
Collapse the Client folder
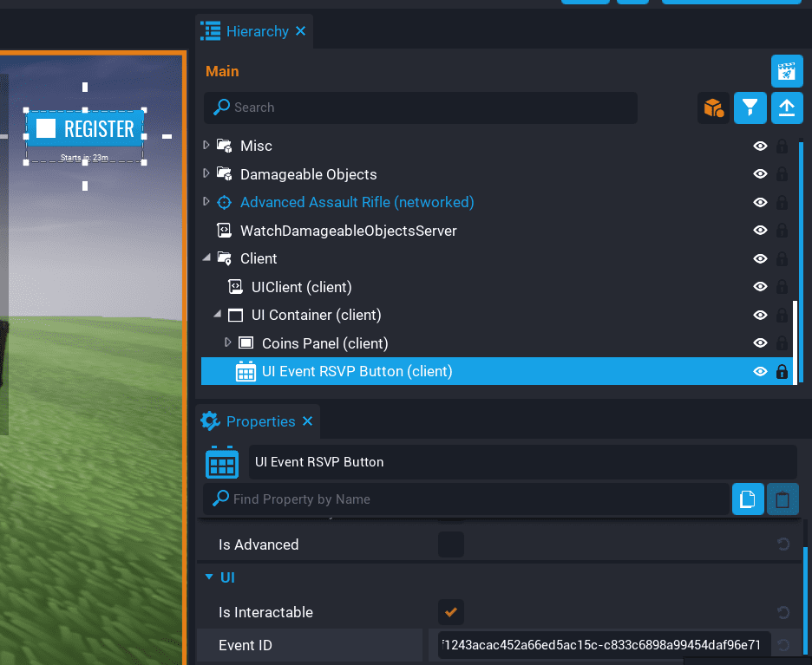pos(206,258)
